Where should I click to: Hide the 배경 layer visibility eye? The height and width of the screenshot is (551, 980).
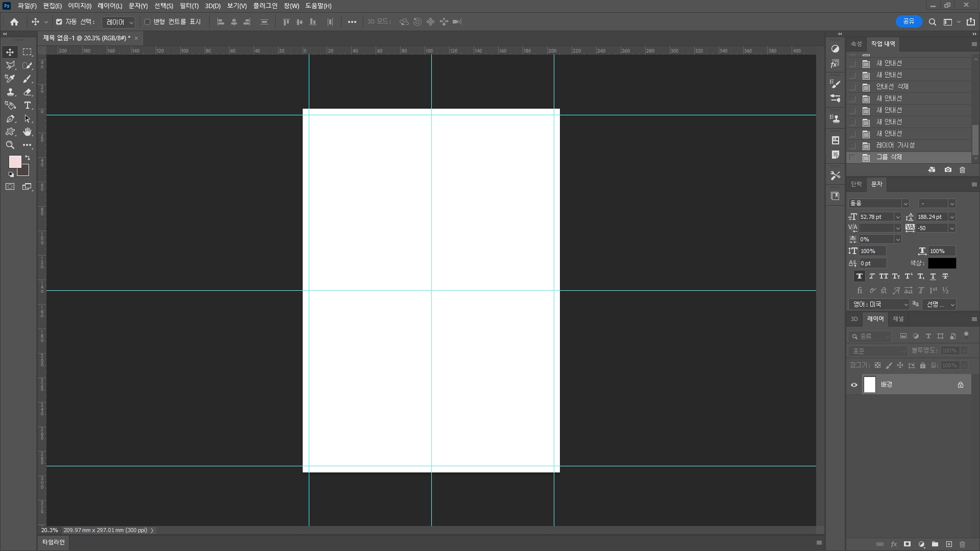coord(854,385)
